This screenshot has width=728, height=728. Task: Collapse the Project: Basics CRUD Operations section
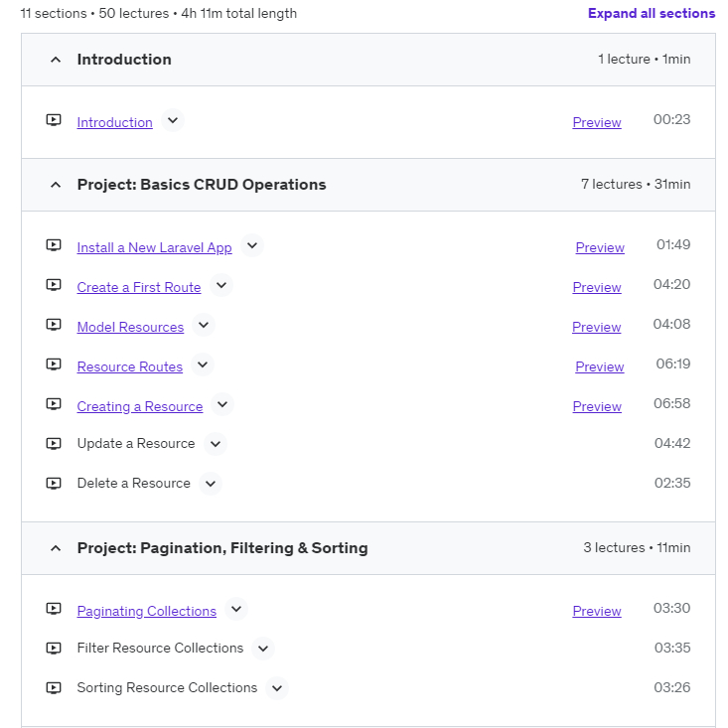tap(56, 185)
